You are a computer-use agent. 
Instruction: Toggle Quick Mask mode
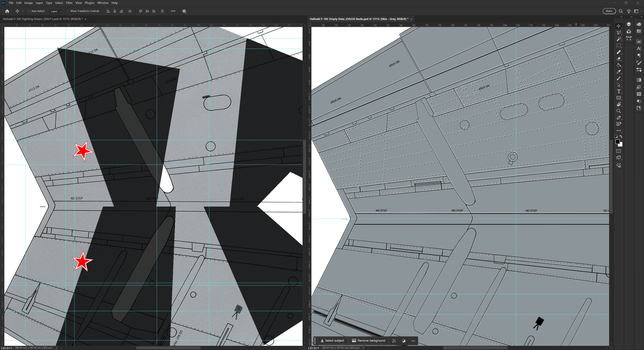[619, 151]
